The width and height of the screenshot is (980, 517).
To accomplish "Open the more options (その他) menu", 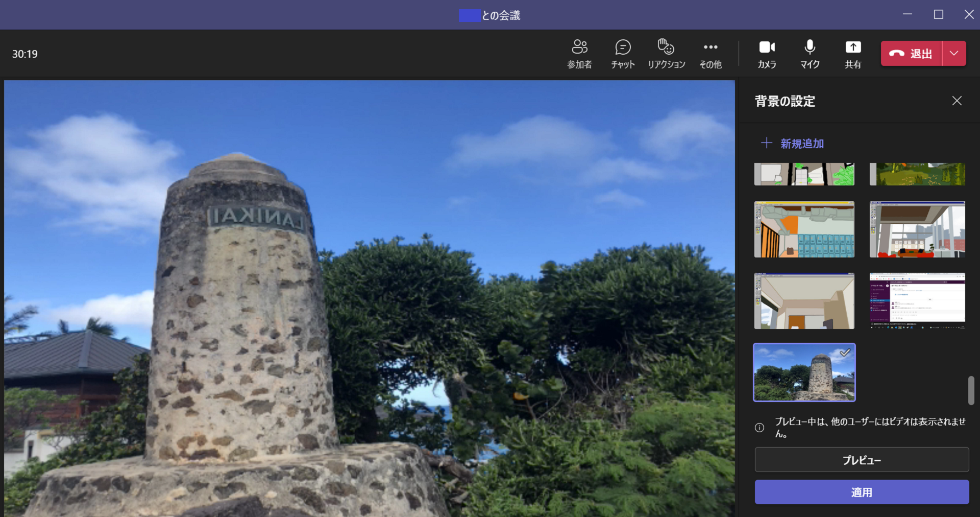I will click(710, 53).
